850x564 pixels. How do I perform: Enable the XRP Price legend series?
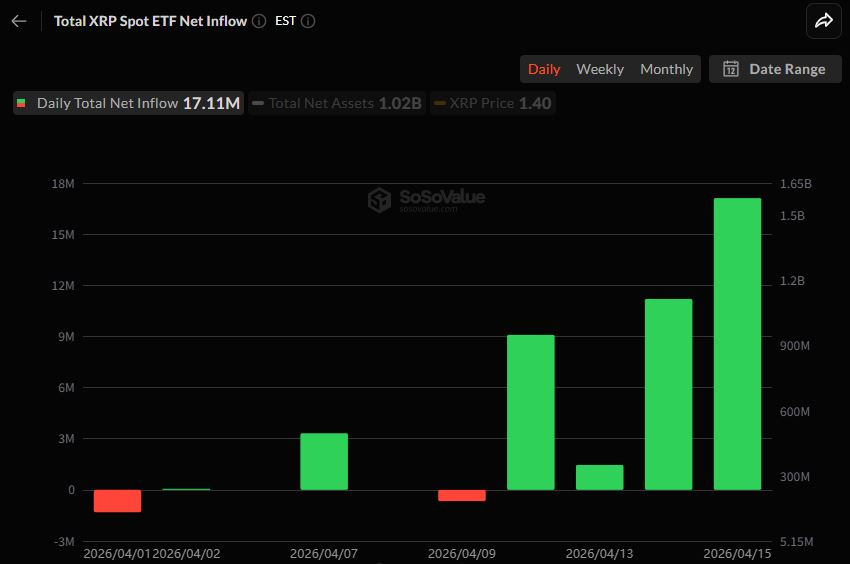tap(493, 103)
